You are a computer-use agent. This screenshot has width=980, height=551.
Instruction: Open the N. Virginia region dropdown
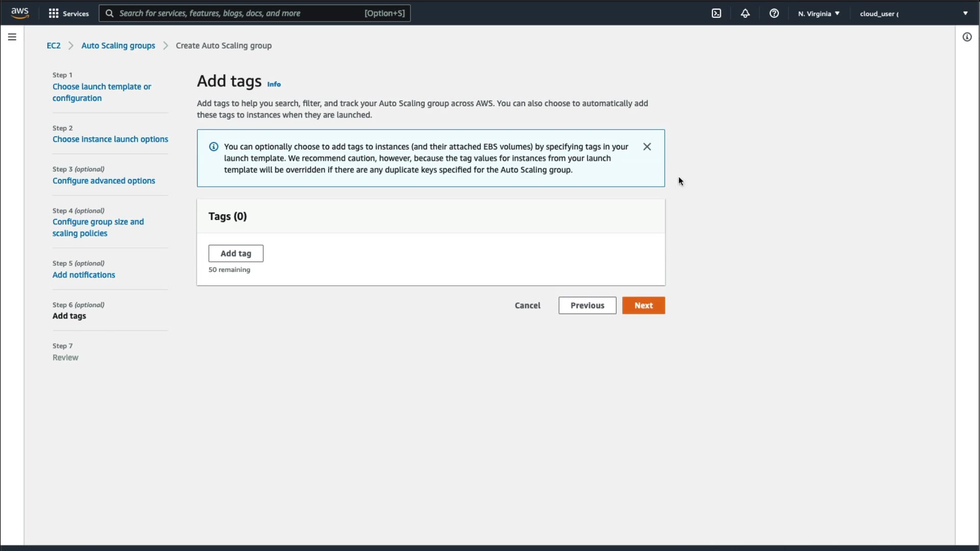pos(819,13)
